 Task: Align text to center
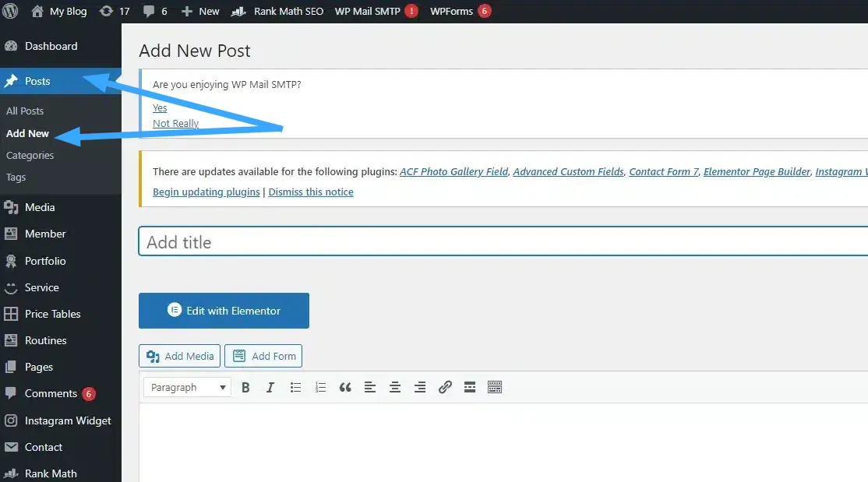[x=395, y=387]
